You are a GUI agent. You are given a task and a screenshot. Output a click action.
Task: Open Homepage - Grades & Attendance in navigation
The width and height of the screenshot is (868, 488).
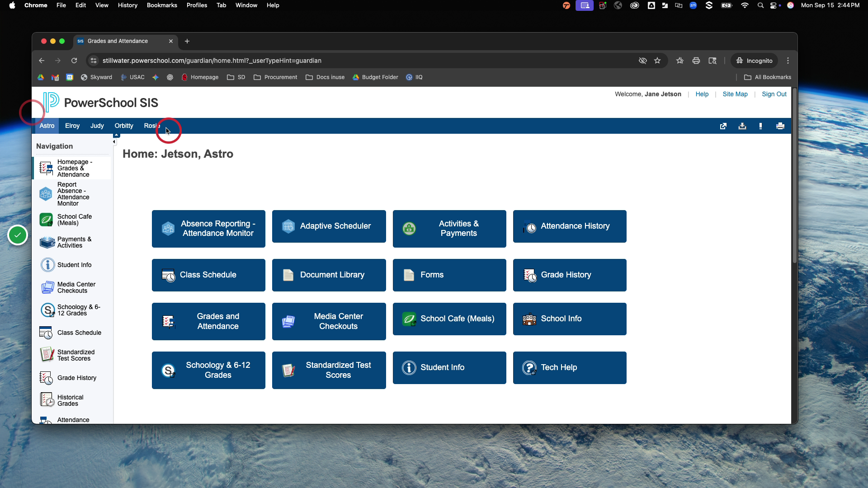(72, 168)
